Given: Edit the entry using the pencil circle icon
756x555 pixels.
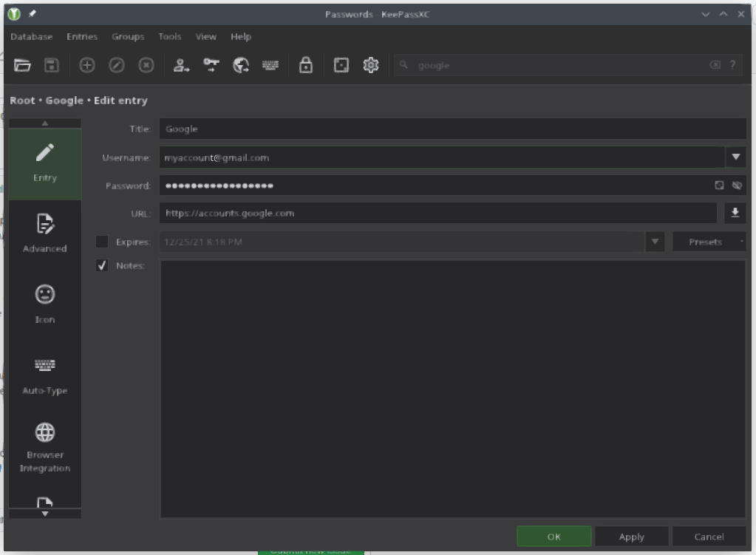Looking at the screenshot, I should [x=116, y=65].
